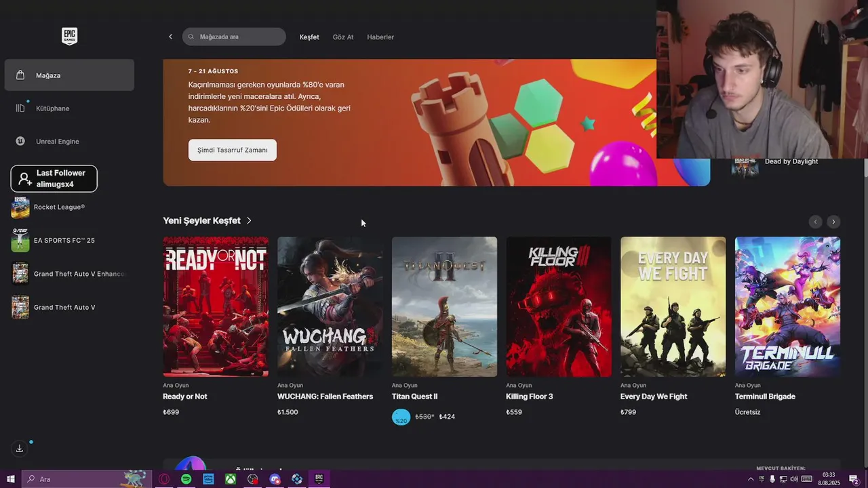Go back with the store back arrow
This screenshot has height=488, width=868.
(x=170, y=37)
